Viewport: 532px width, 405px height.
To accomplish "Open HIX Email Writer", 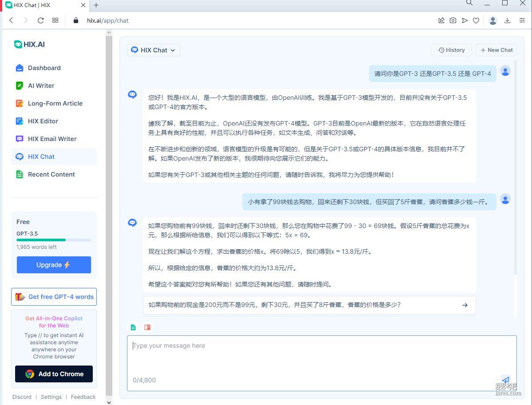I will tap(52, 138).
